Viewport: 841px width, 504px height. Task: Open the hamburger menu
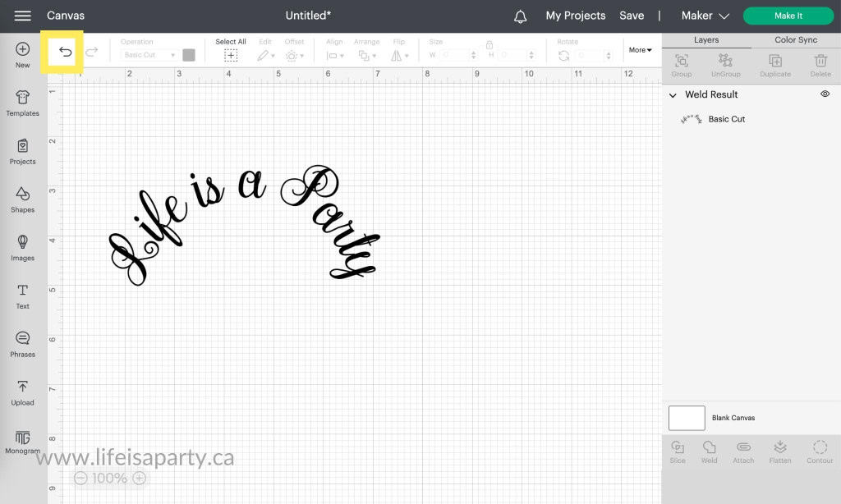click(22, 16)
